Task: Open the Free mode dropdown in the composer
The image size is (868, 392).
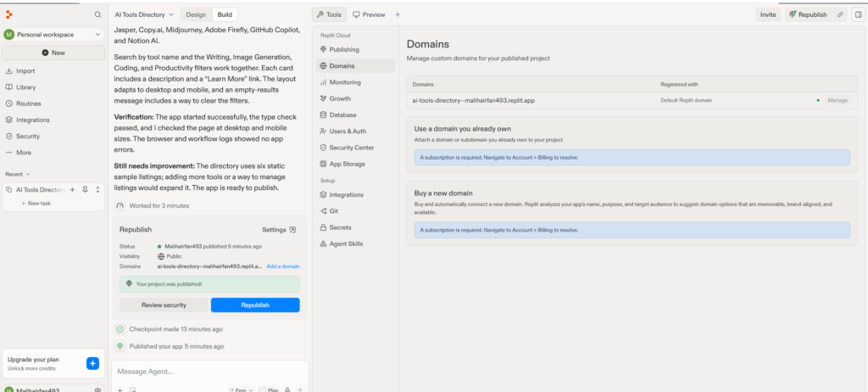Action: 241,389
